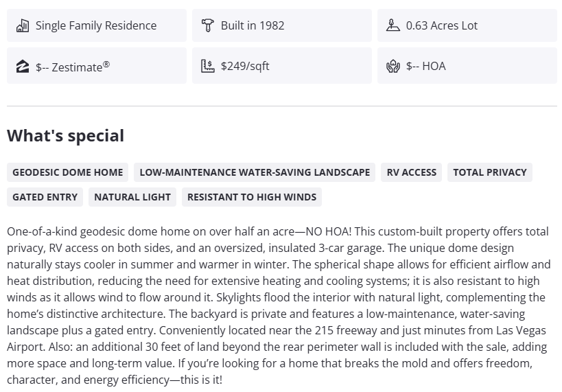The height and width of the screenshot is (392, 562).
Task: Click the What's special heading
Action: pyautogui.click(x=66, y=136)
